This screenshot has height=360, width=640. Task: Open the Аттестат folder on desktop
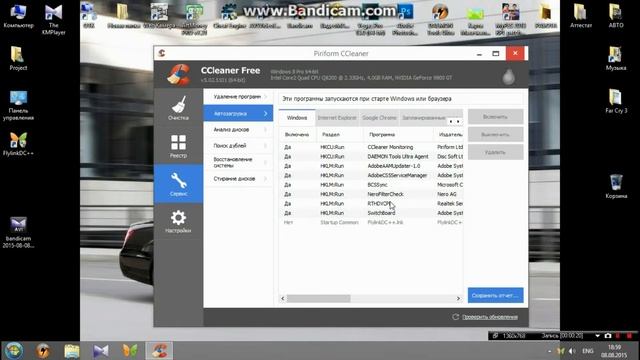581,16
